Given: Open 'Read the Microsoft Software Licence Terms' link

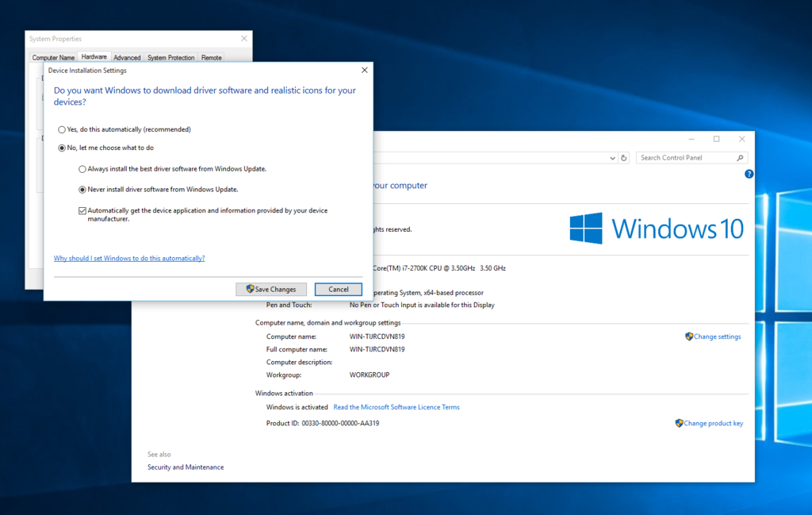Looking at the screenshot, I should point(396,407).
